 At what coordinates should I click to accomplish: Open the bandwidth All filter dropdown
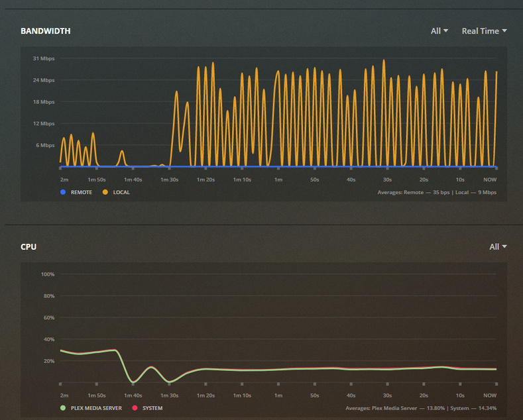pyautogui.click(x=439, y=31)
